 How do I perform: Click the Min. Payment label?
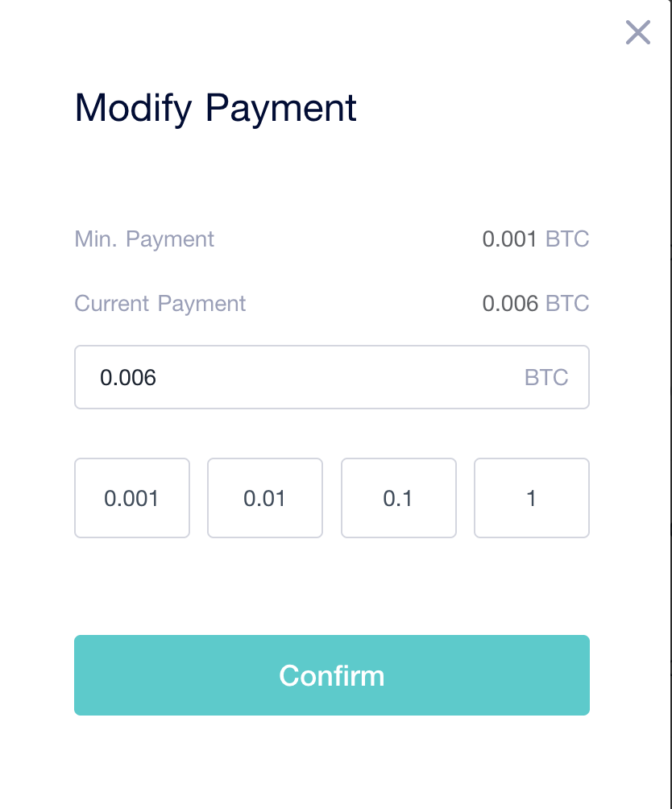tap(144, 239)
